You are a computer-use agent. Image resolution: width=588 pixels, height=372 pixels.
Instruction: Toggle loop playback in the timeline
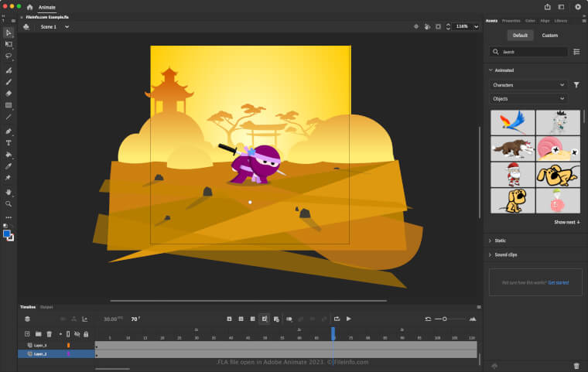click(x=337, y=319)
